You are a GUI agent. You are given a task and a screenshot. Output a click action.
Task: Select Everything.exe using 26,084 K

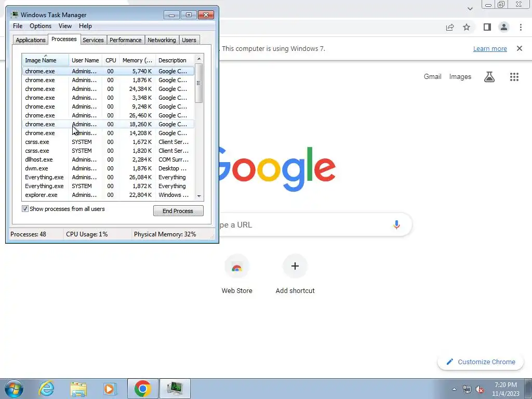point(109,177)
